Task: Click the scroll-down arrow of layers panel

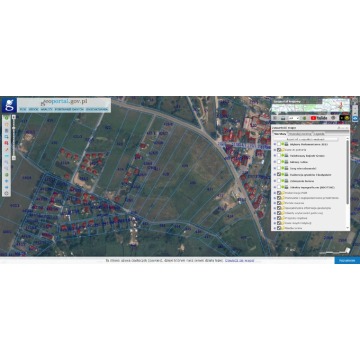Action: (x=348, y=228)
